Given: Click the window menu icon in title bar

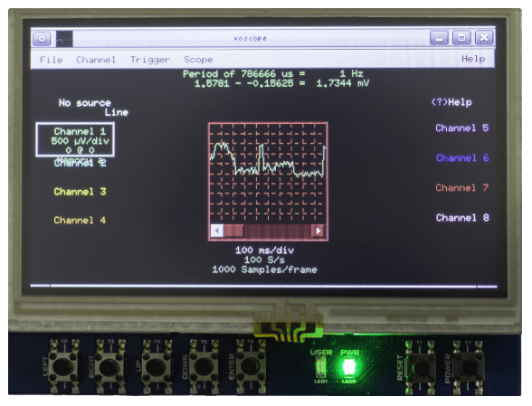Looking at the screenshot, I should 42,39.
